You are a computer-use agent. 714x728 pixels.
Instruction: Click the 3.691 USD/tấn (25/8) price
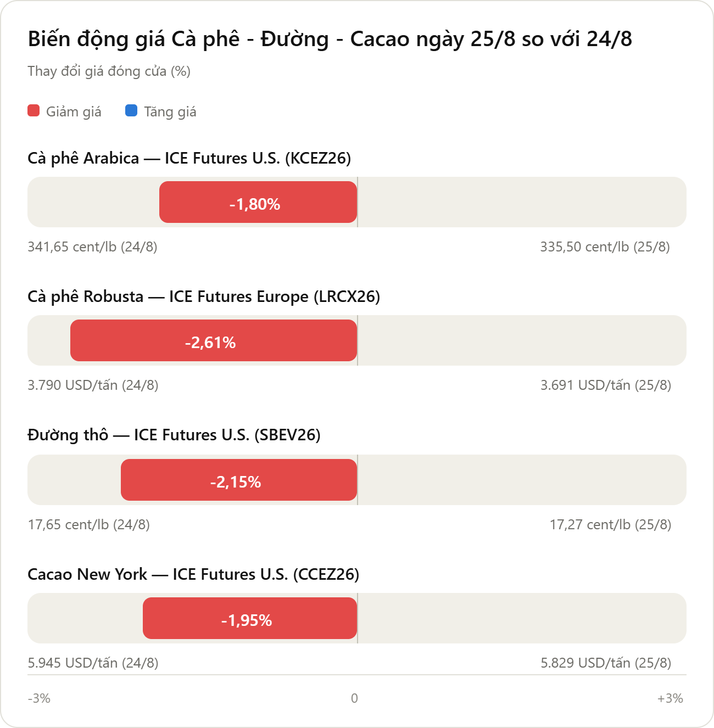(606, 385)
